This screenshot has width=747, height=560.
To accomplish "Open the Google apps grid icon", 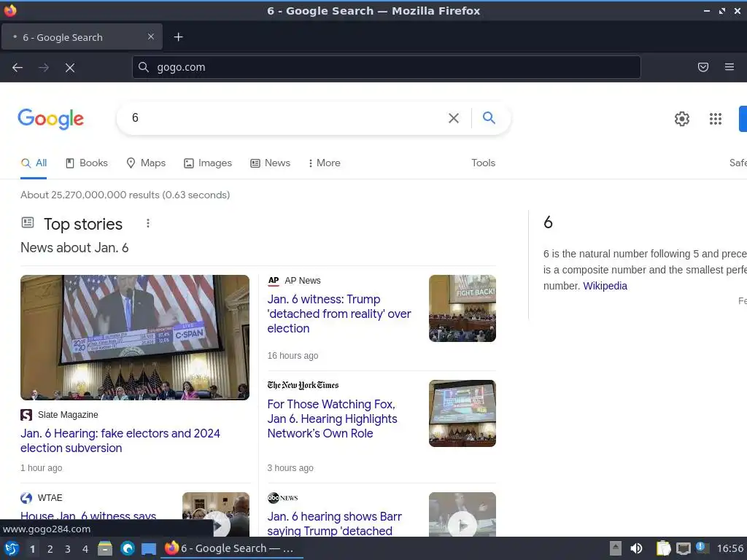I will (715, 119).
